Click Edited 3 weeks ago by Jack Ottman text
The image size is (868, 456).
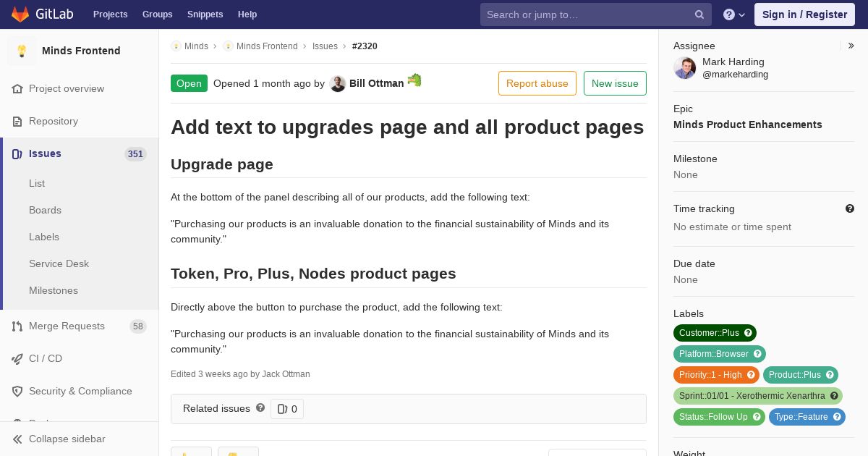(x=240, y=374)
